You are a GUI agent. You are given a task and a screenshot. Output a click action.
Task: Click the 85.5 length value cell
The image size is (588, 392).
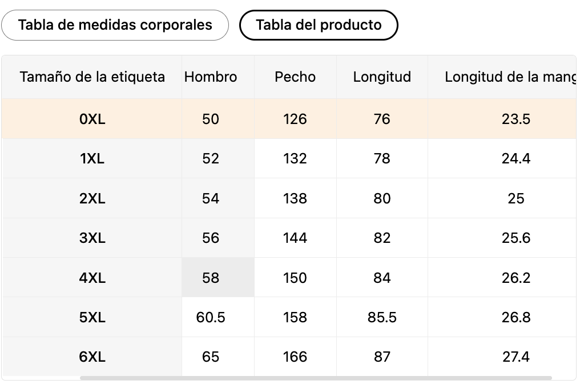coord(382,317)
